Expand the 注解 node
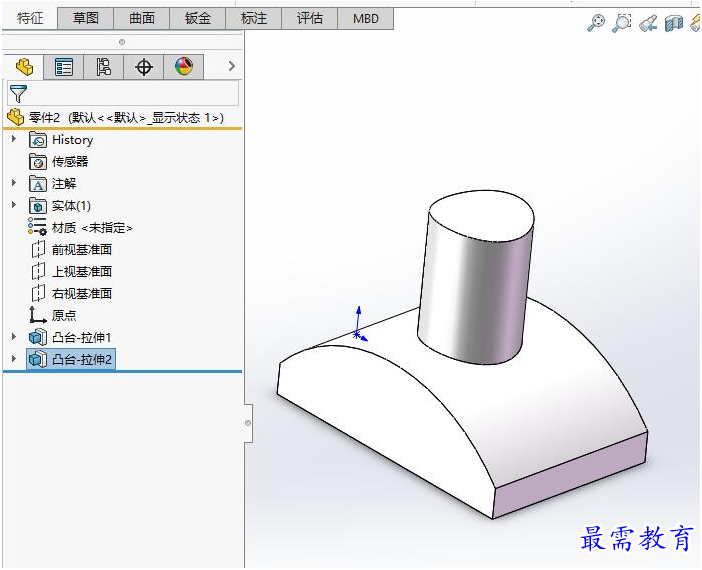Screen dimensions: 702x570 (14, 183)
